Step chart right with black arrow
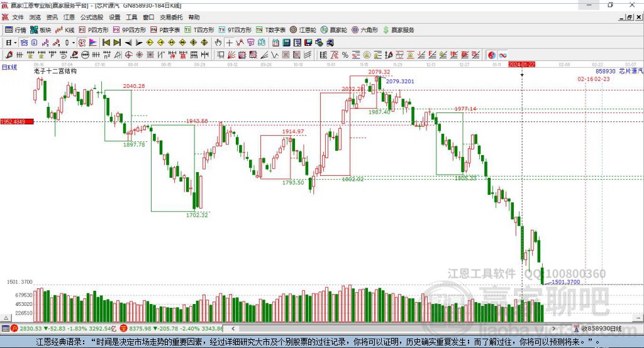The height and width of the screenshot is (348, 644). [x=139, y=43]
